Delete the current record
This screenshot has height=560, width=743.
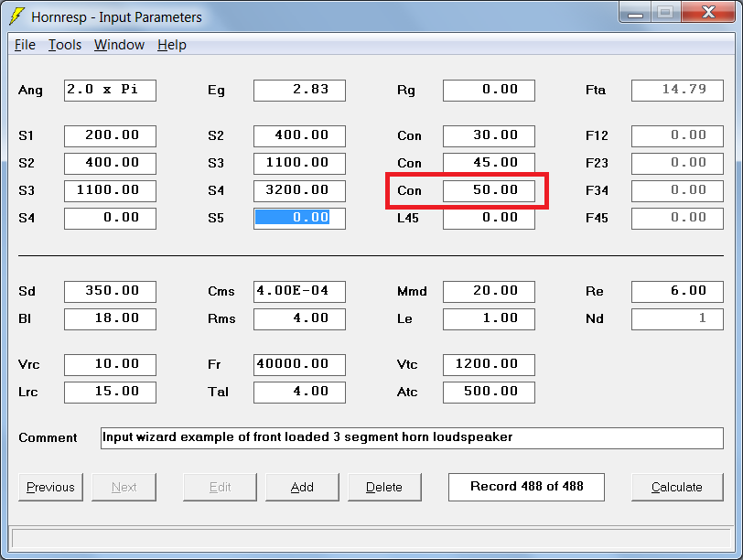pos(384,487)
